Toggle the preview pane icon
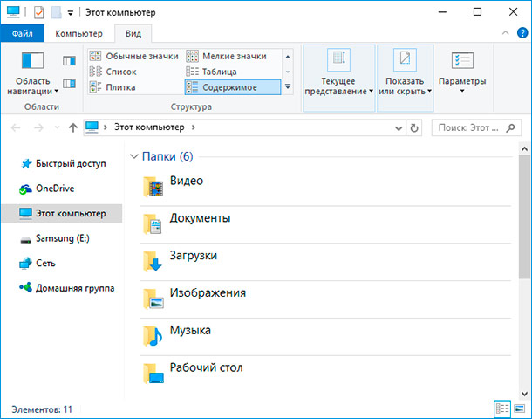The height and width of the screenshot is (419, 532). (69, 61)
